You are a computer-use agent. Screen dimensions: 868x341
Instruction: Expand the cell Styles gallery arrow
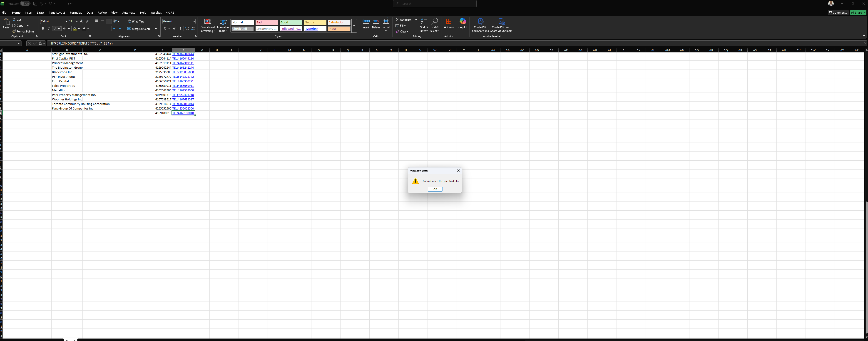click(354, 25)
